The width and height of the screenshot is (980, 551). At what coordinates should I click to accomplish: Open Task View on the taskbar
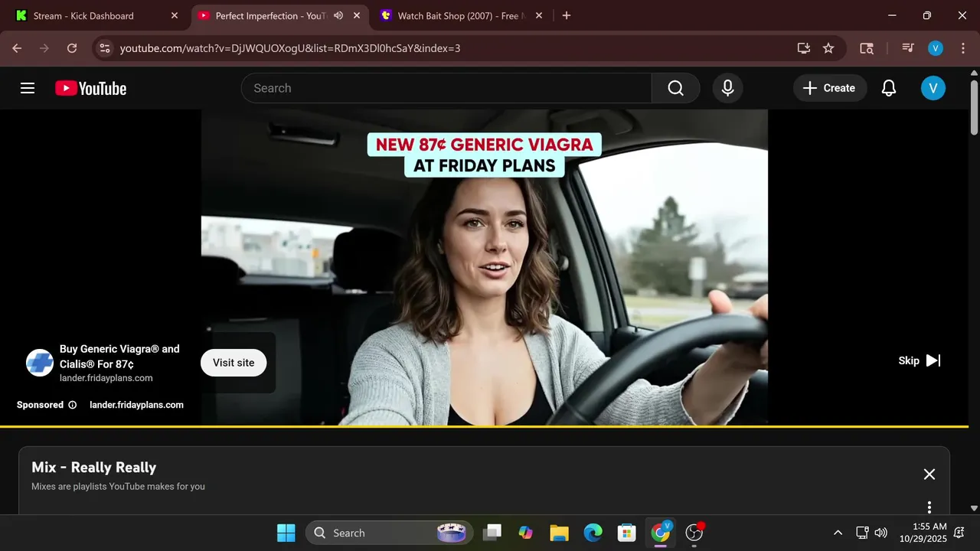click(492, 533)
